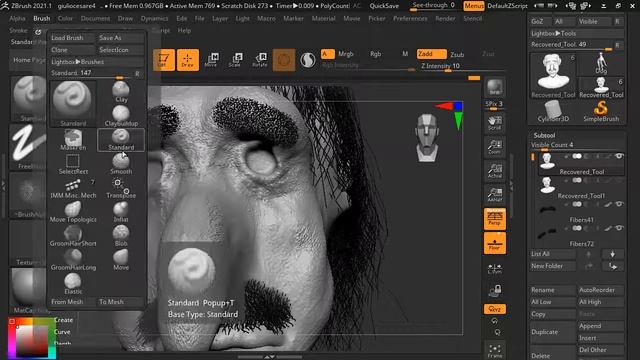Viewport: 640px width, 360px height.
Task: Toggle Rgb paint mode
Action: tap(376, 54)
